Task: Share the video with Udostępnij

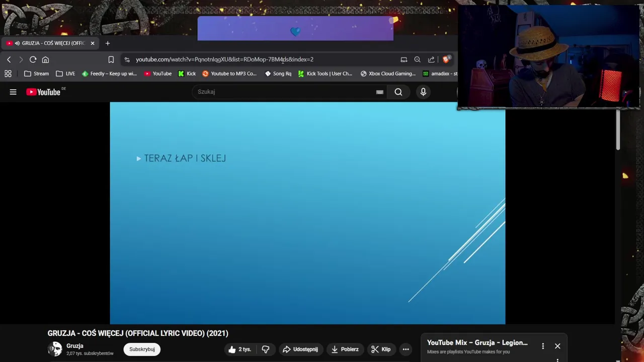Action: (300, 349)
